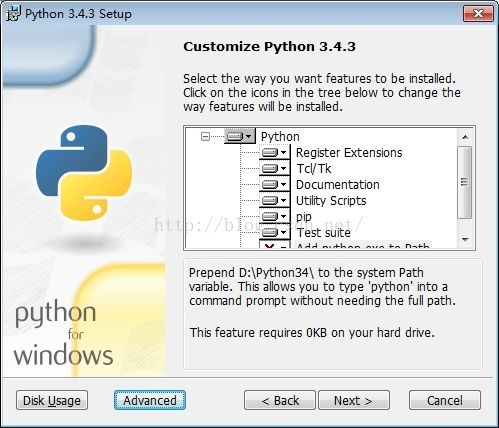
Task: Click the Python logo image
Action: [x=84, y=173]
